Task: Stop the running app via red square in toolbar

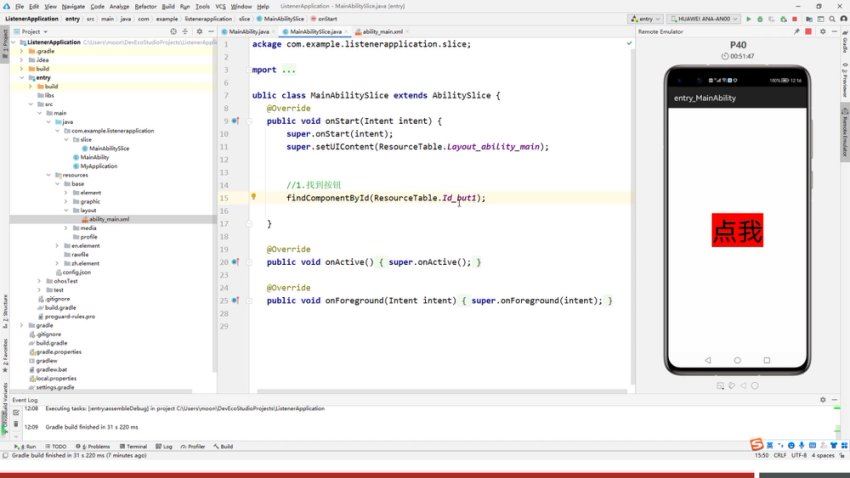Action: (795, 19)
